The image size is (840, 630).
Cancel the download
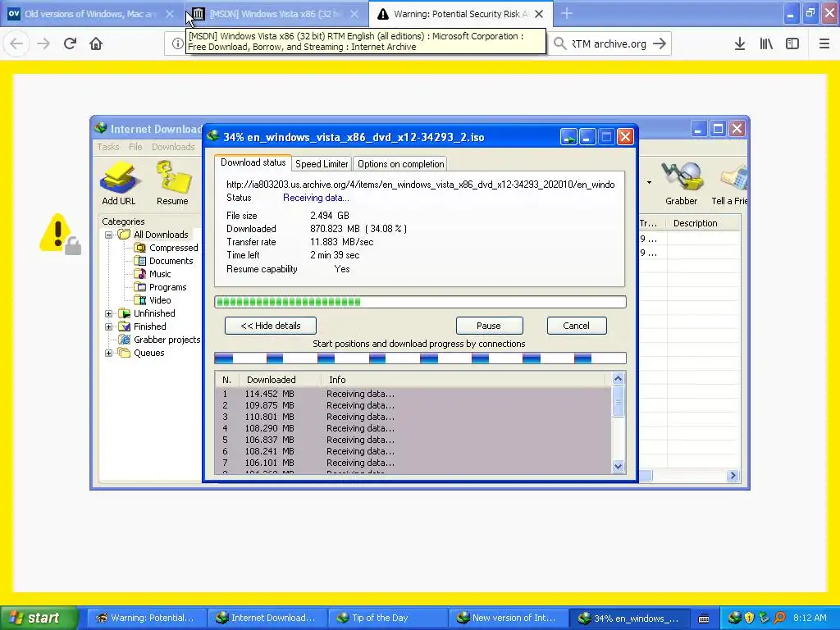(x=577, y=326)
